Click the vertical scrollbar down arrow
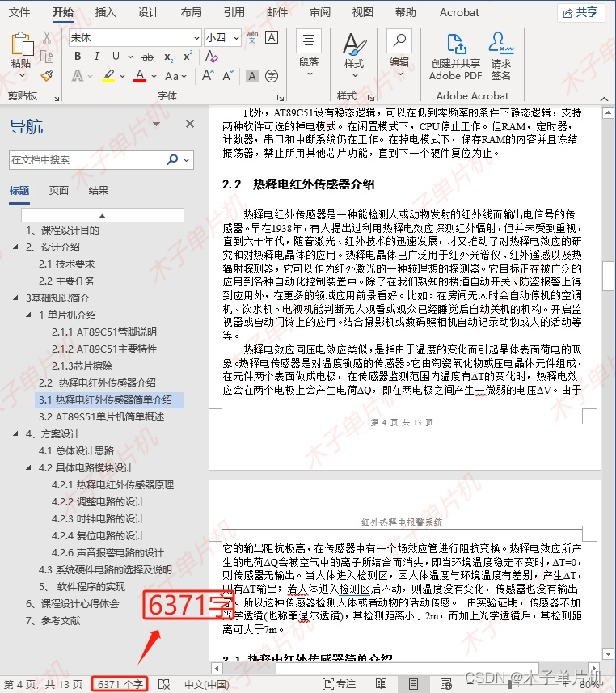 (608, 653)
